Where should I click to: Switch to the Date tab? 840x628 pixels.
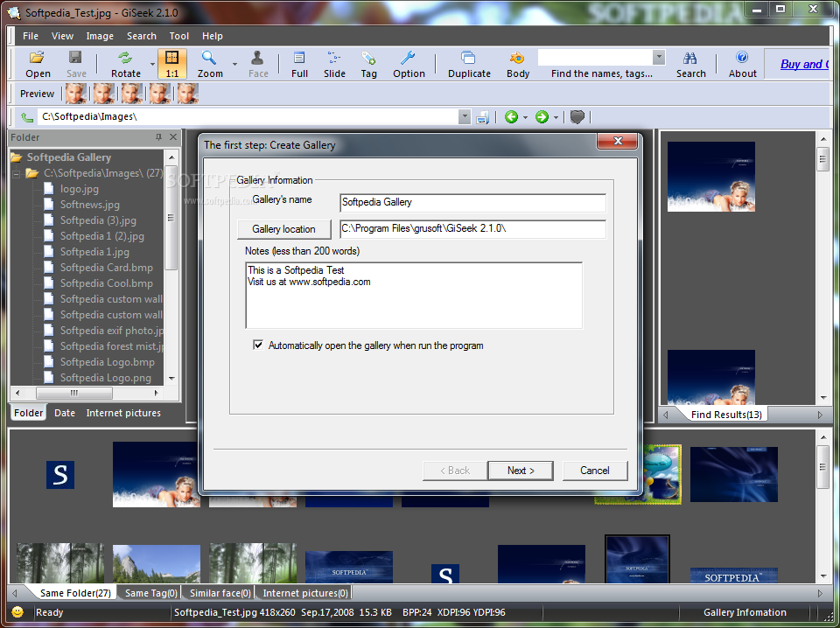tap(65, 413)
